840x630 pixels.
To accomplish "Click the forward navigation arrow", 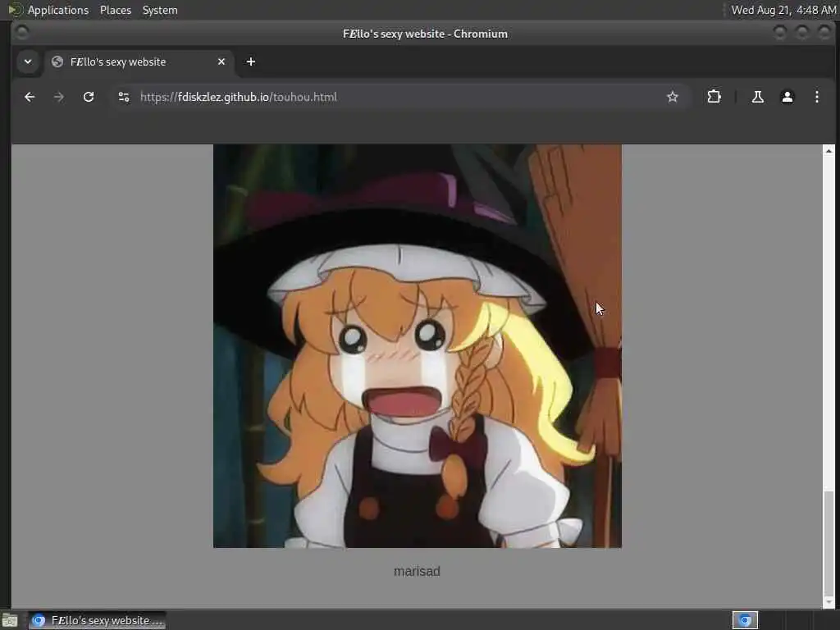I will (x=59, y=97).
